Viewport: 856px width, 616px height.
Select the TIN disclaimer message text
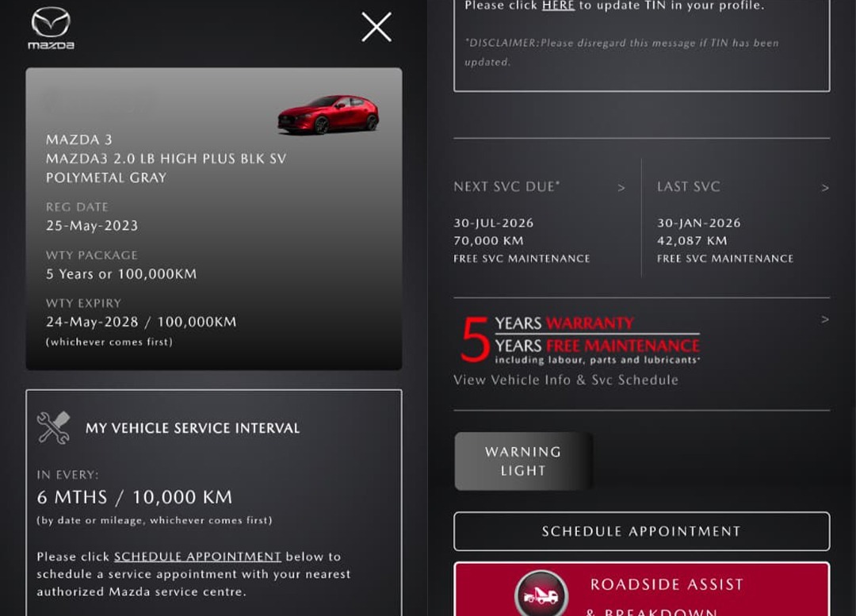click(x=621, y=52)
